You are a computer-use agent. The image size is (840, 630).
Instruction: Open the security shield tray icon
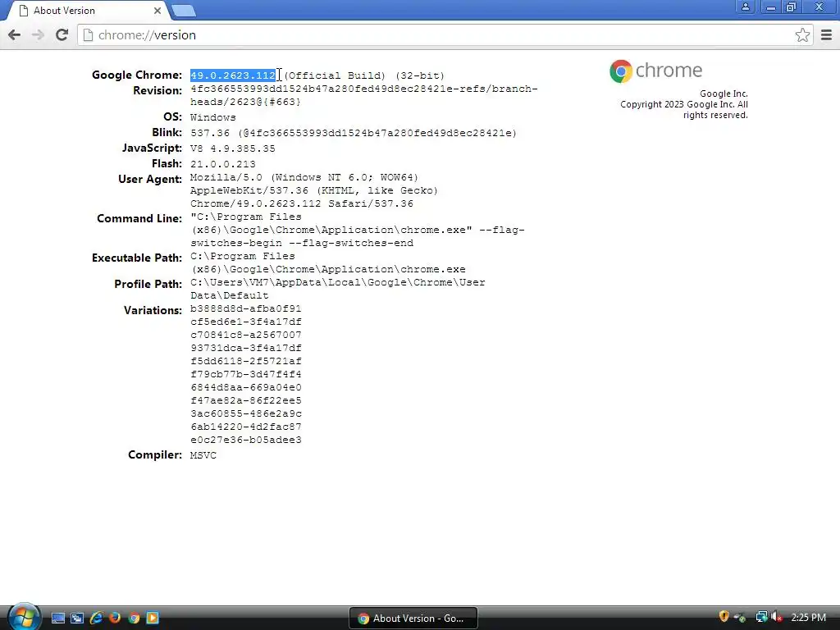click(x=724, y=617)
